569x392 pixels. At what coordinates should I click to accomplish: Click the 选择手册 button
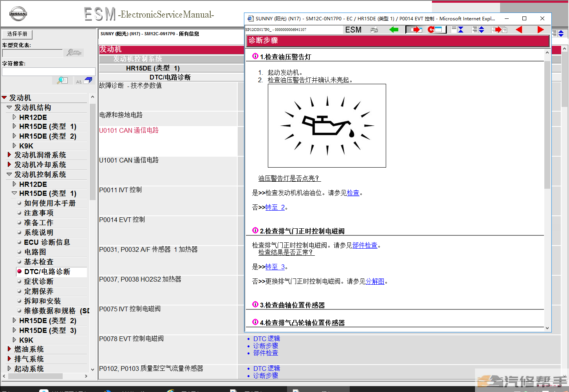tap(17, 34)
